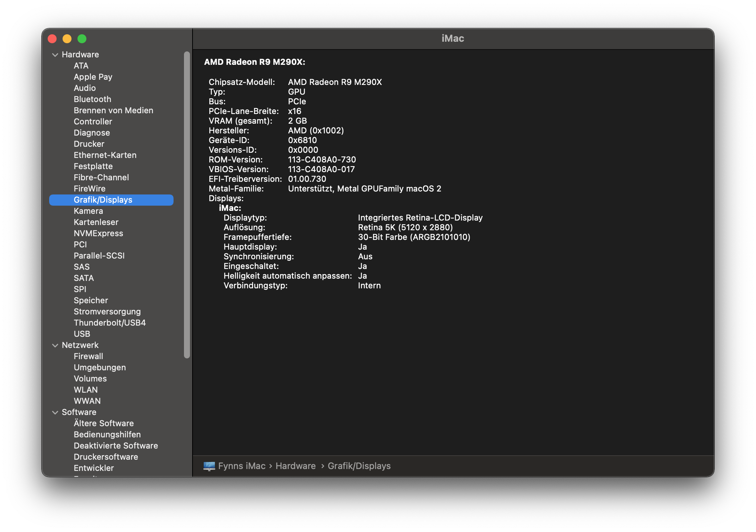
Task: Click the AMD Radeon R9 M290X heading
Action: pyautogui.click(x=254, y=62)
